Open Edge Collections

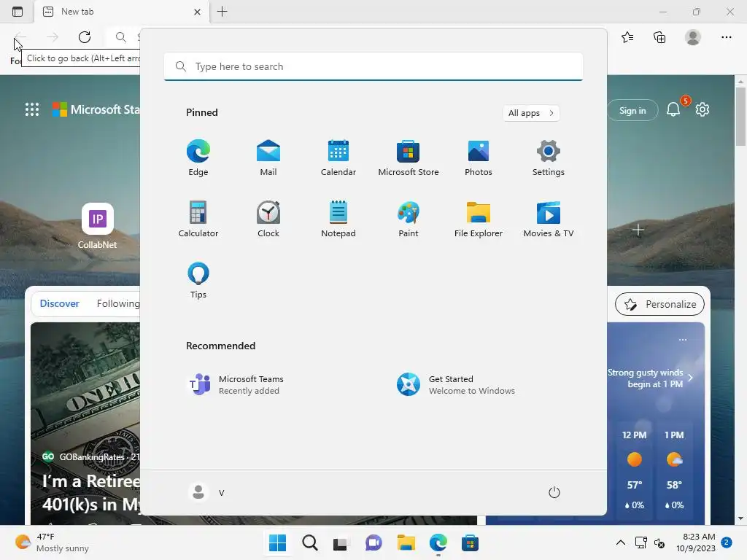[659, 37]
